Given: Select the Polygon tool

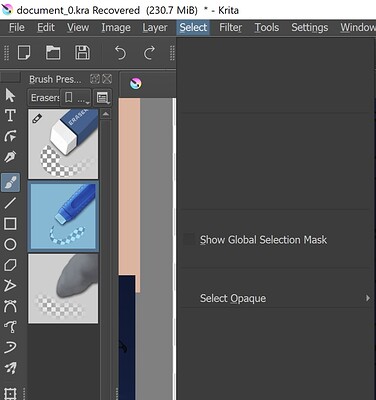Looking at the screenshot, I should (10, 265).
